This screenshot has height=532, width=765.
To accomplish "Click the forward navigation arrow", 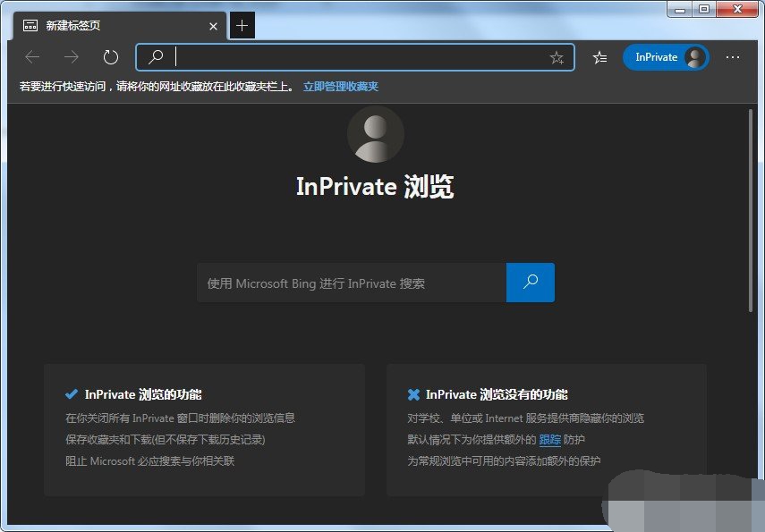I will pyautogui.click(x=72, y=57).
